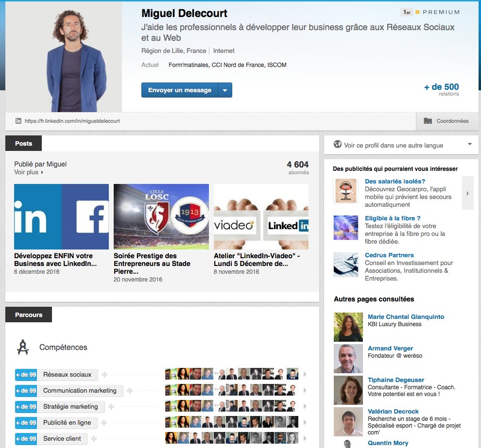Click the Publicité en ligne skill label

pyautogui.click(x=67, y=423)
